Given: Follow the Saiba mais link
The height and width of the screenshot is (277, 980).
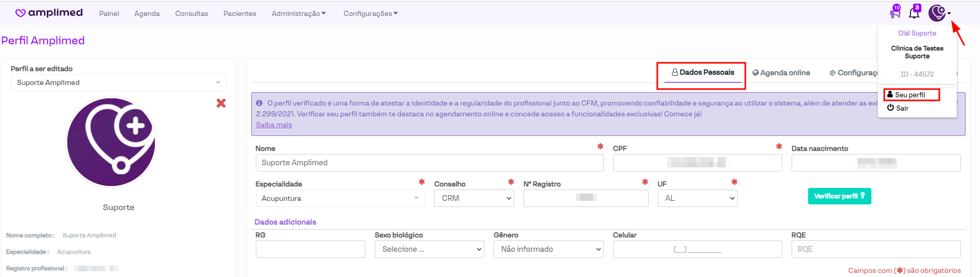Looking at the screenshot, I should 274,125.
